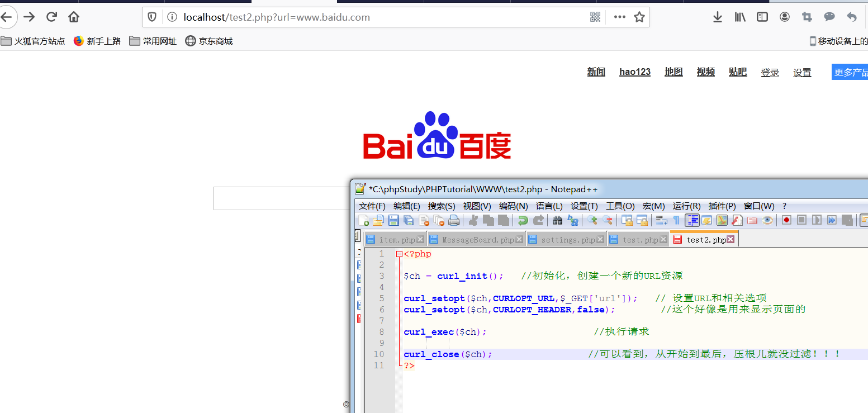Stop macro recording in Notepad++
The image size is (868, 413).
801,220
